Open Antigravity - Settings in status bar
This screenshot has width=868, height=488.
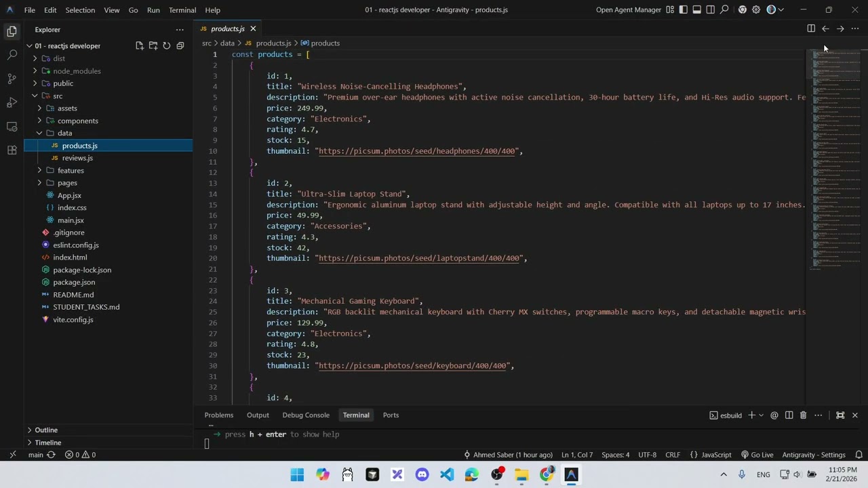click(x=814, y=455)
